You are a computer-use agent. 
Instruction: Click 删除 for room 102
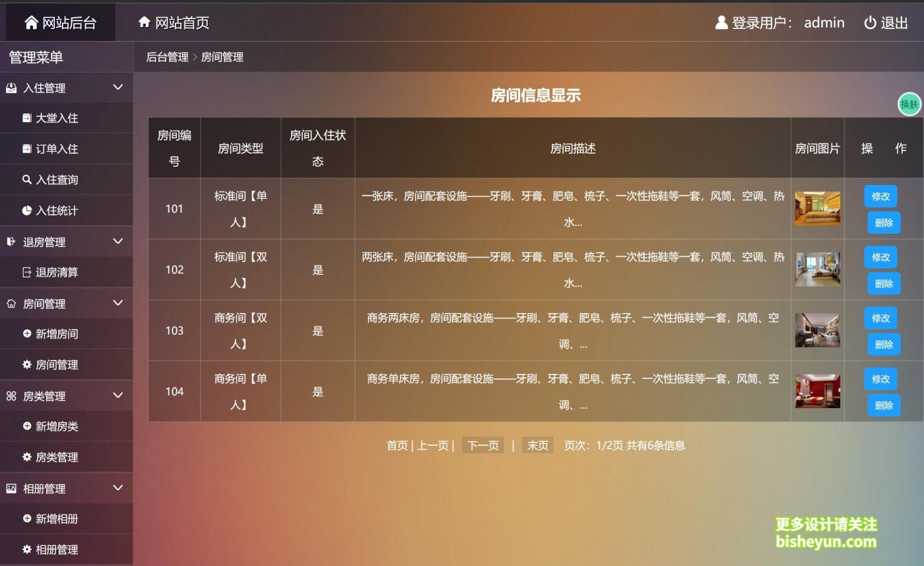click(884, 283)
